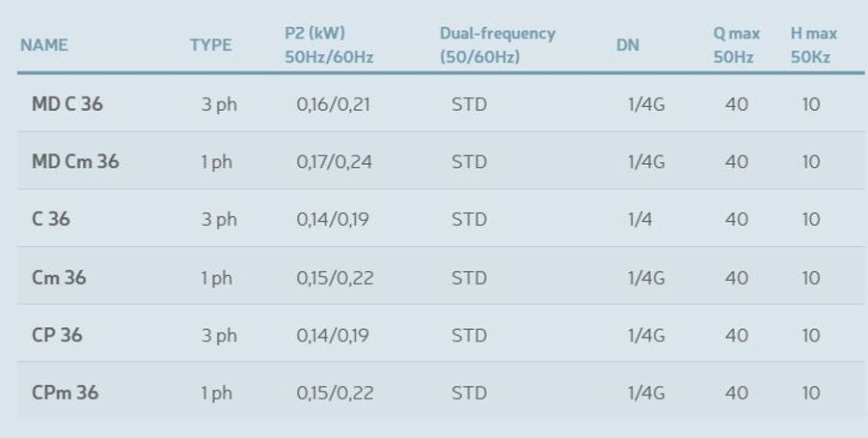868x438 pixels.
Task: Click the STD cell in MD C 36 row
Action: coord(469,104)
